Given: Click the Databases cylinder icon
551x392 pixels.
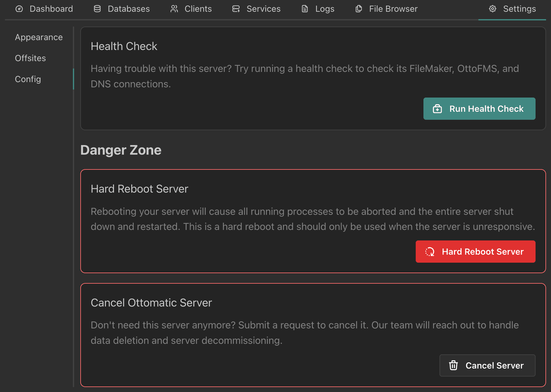Looking at the screenshot, I should 97,9.
